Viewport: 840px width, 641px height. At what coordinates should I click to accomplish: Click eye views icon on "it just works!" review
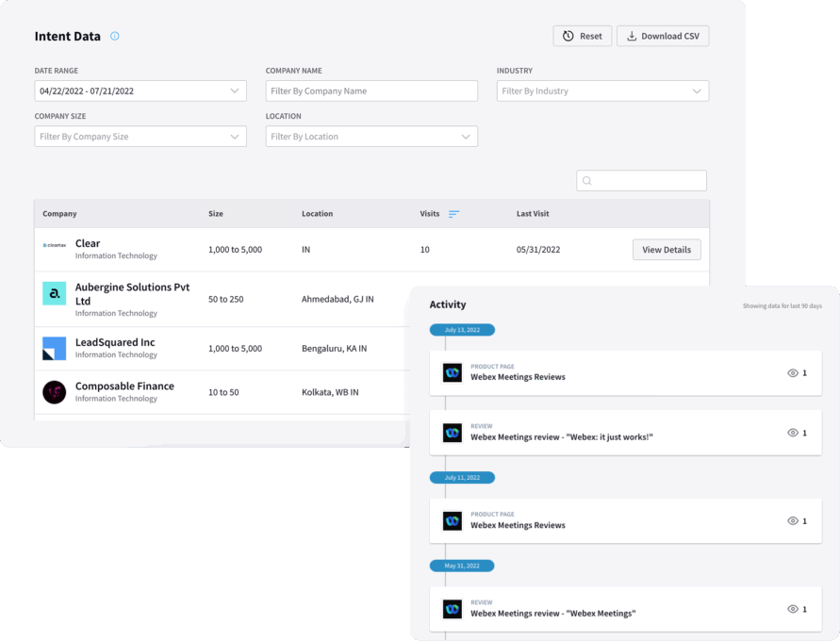793,433
